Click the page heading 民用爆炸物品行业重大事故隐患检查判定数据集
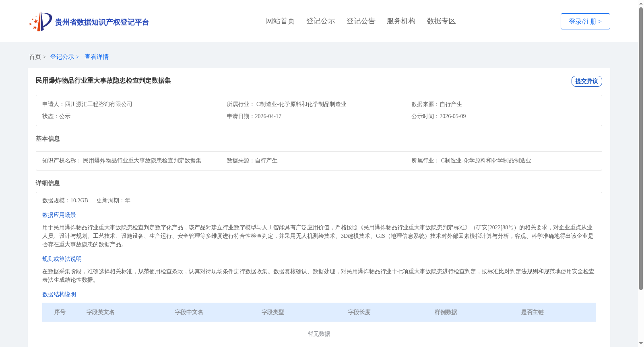Screen dimensions: 644x347 103,81
